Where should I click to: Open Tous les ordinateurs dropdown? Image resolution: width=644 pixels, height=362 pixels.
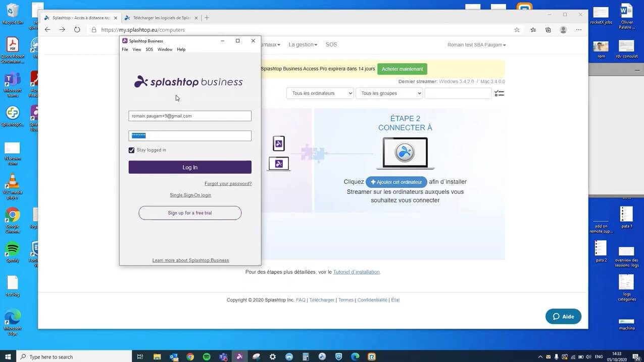pos(320,93)
